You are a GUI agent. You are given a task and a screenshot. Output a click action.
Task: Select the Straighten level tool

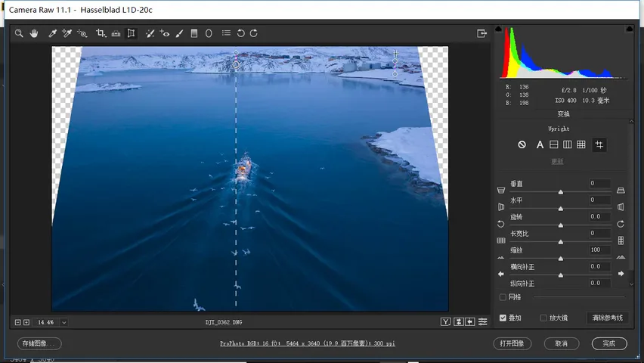pos(116,33)
